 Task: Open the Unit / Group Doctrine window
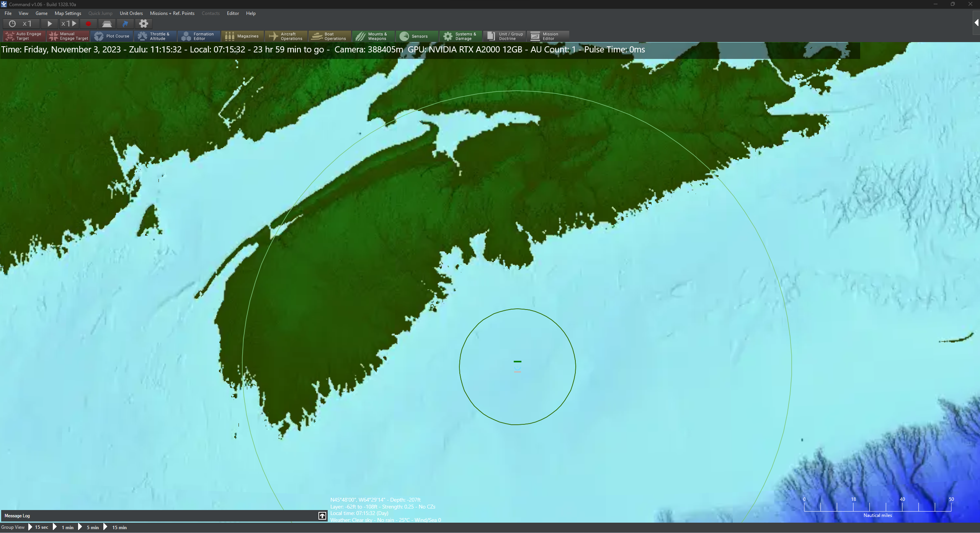pyautogui.click(x=504, y=36)
